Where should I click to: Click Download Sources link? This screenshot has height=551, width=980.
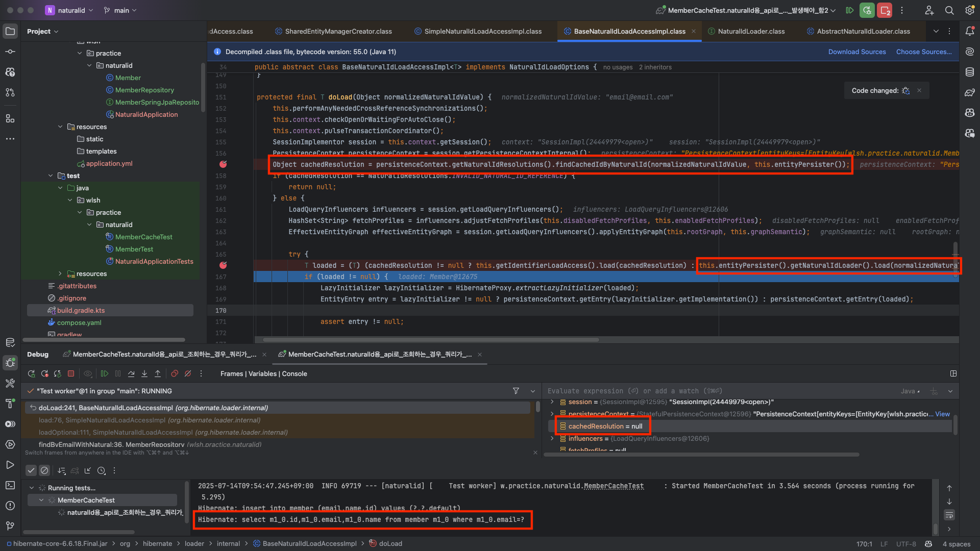[x=857, y=52]
